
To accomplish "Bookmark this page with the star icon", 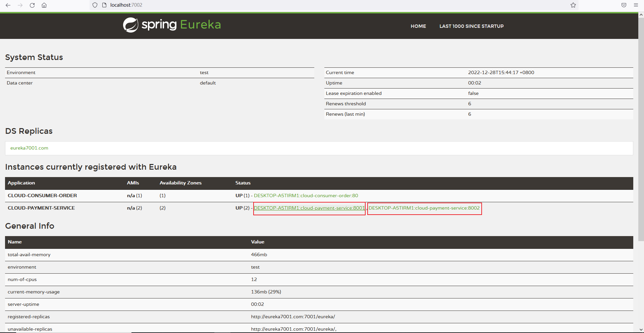I will [573, 5].
